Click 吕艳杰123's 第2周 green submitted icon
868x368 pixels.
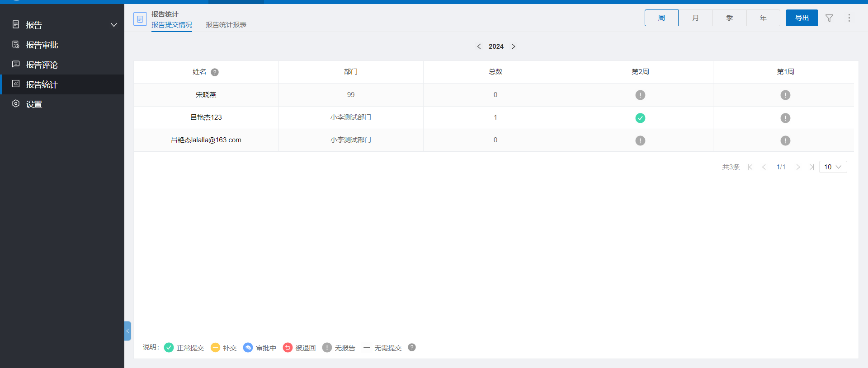[640, 118]
